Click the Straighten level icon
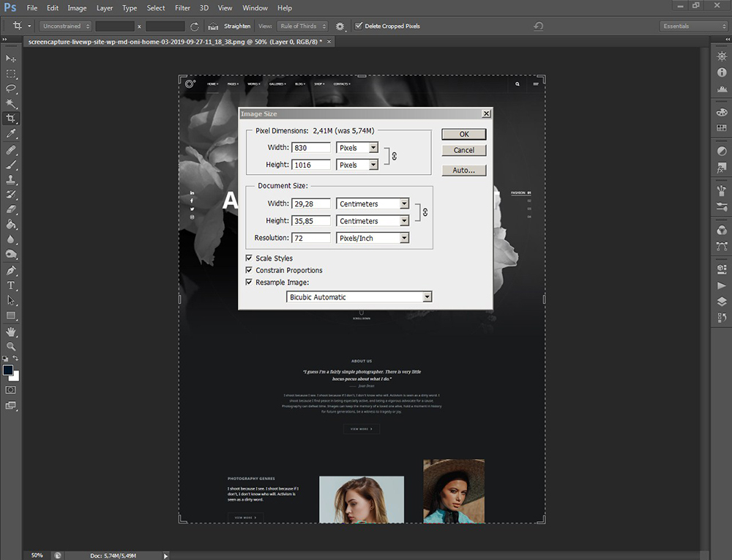Viewport: 732px width, 560px height. [213, 26]
